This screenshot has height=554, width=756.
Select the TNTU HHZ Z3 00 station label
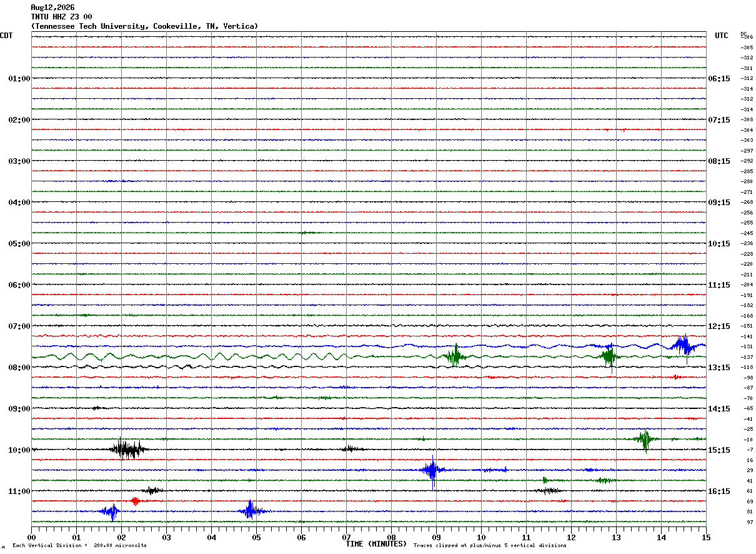[x=61, y=17]
